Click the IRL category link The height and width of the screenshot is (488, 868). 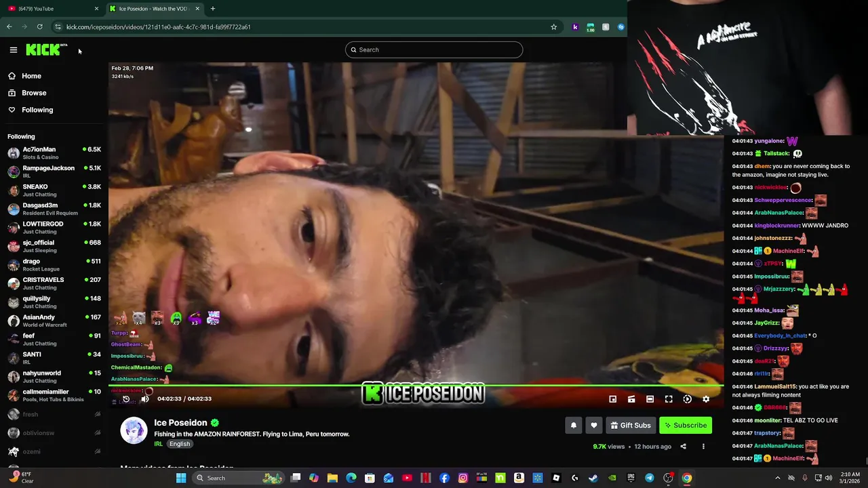(x=158, y=444)
